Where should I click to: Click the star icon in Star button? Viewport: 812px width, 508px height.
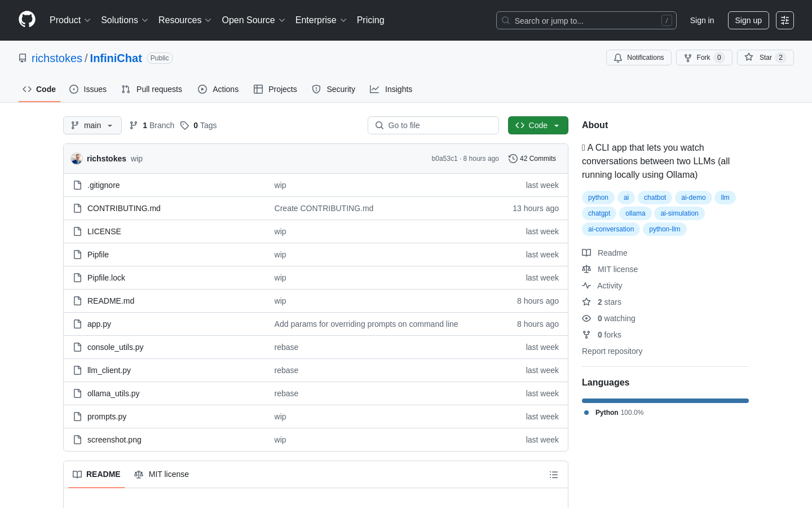pyautogui.click(x=749, y=57)
